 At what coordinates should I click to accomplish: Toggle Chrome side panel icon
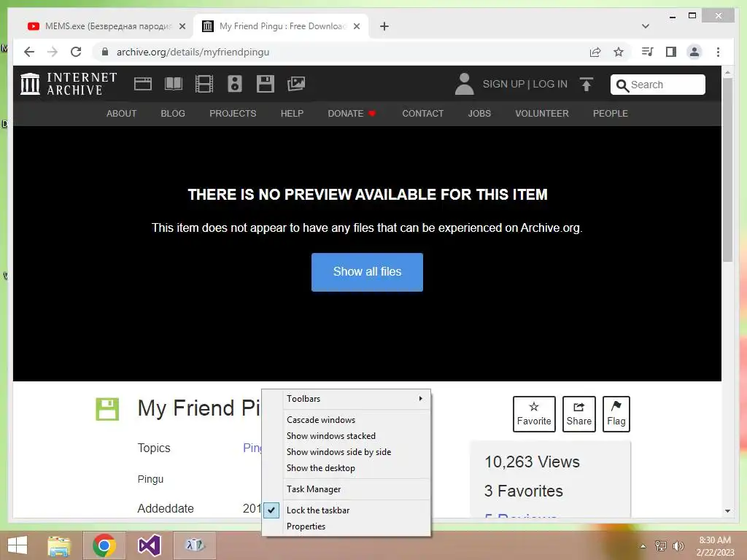point(671,52)
